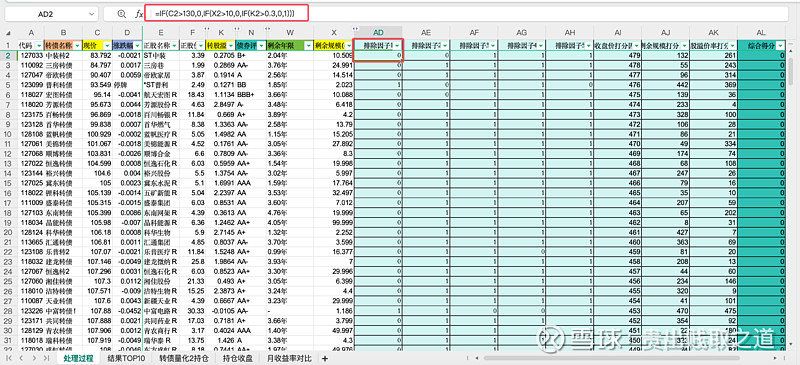Open filter dropdown for 转债名称 column
Viewport: 800px width, 365px height.
[77, 45]
